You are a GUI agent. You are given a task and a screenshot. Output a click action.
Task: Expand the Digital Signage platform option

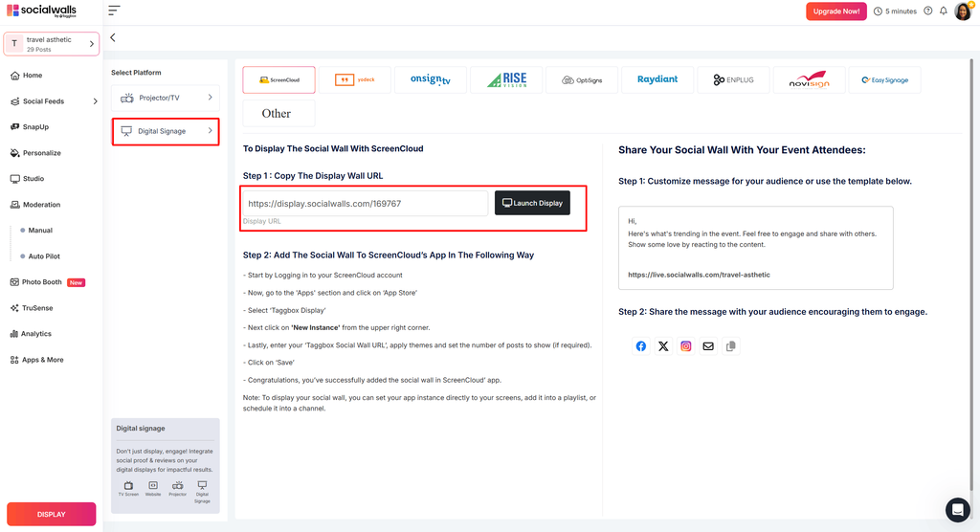coord(166,131)
